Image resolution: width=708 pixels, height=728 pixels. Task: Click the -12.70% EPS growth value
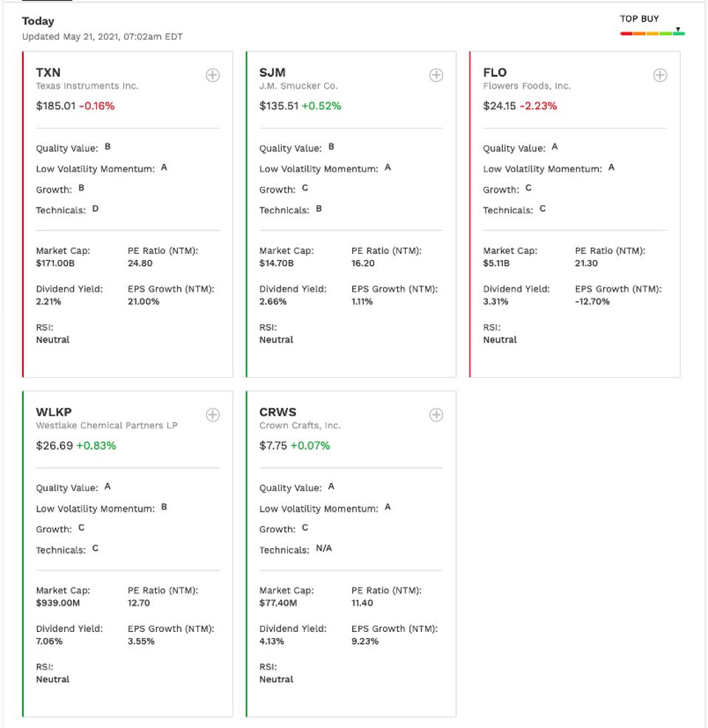click(x=592, y=302)
